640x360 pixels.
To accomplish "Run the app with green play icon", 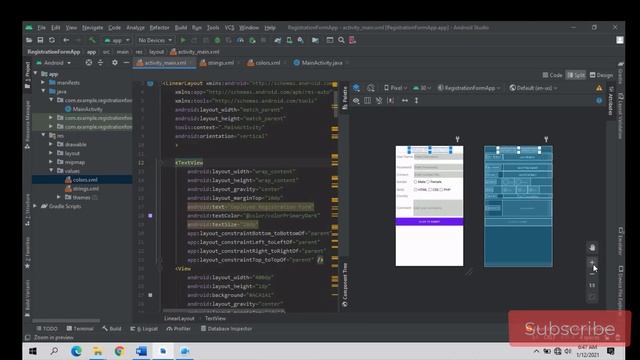I will coord(183,40).
